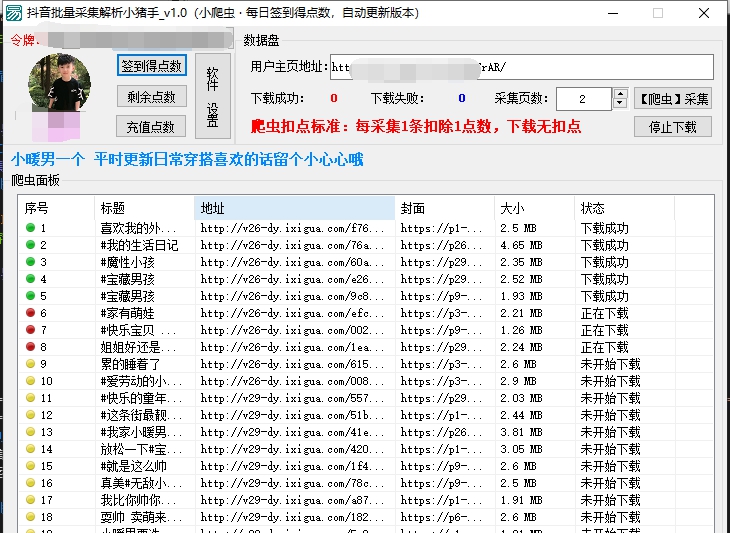Image resolution: width=730 pixels, height=533 pixels.
Task: Sort by 序号 column header
Action: point(56,208)
